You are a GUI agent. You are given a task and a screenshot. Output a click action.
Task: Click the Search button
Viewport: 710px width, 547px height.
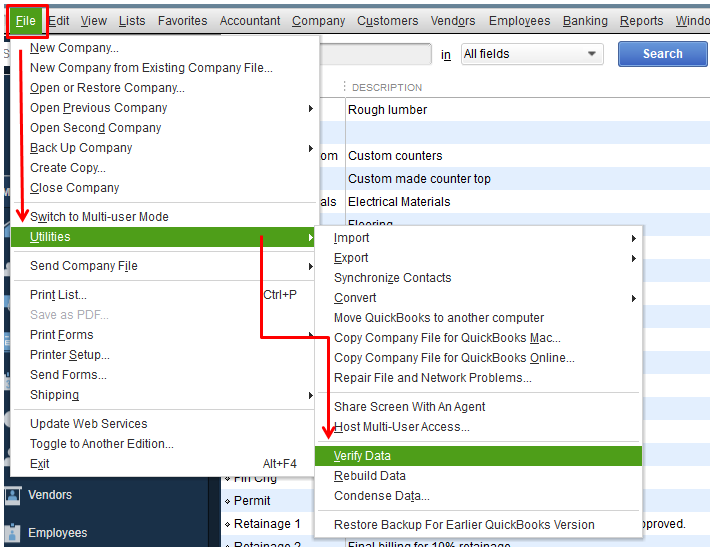[662, 54]
